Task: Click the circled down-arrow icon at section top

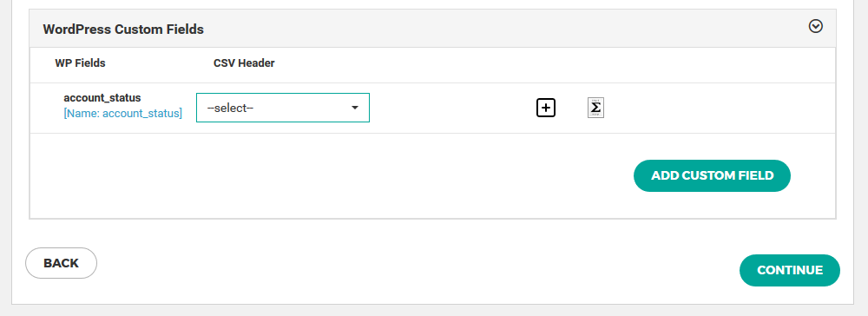Action: click(x=815, y=27)
